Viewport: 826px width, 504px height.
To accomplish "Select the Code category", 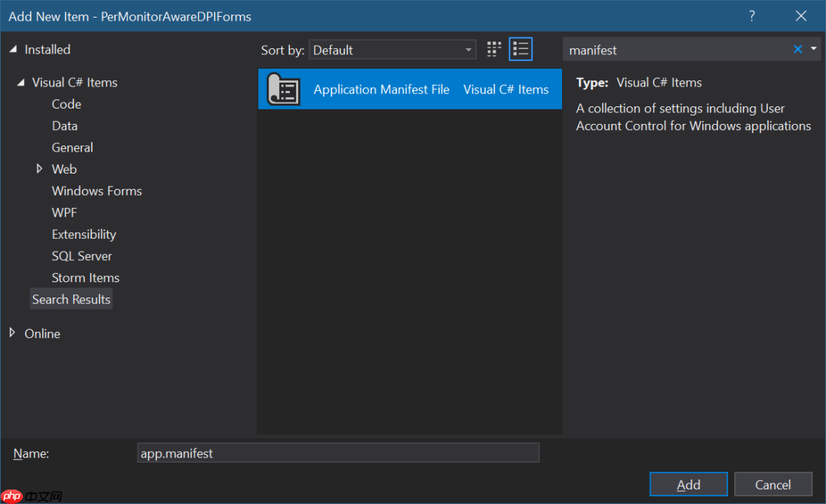I will tap(67, 104).
